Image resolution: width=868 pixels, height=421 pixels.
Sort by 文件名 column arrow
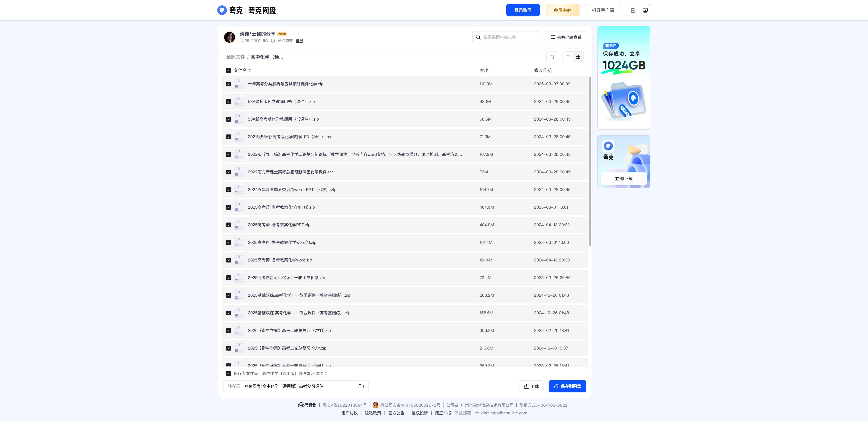click(x=249, y=70)
